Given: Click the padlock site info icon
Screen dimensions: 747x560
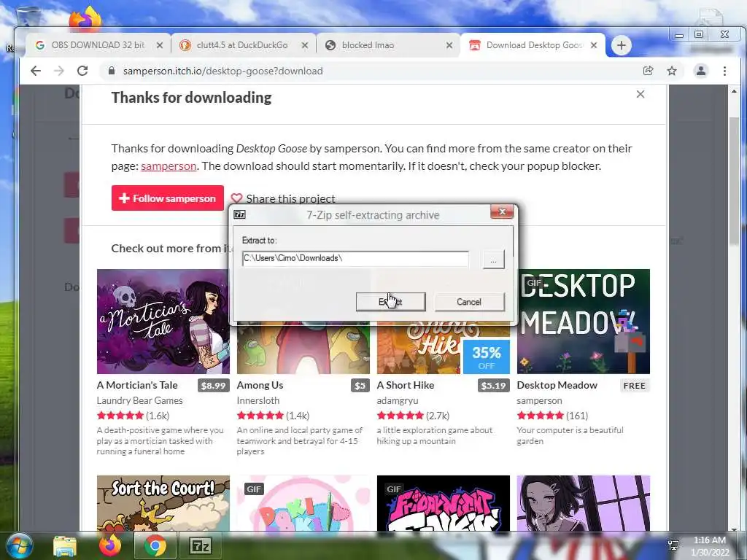Looking at the screenshot, I should [x=112, y=71].
